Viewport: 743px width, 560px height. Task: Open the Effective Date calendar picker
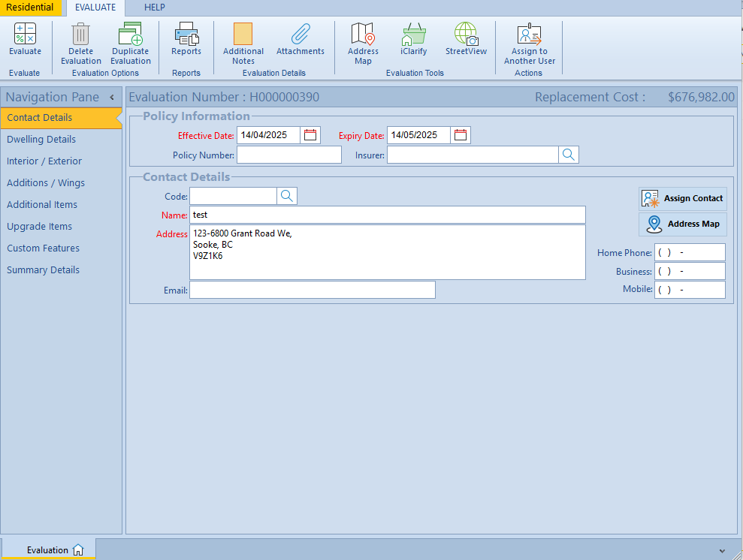(x=310, y=135)
